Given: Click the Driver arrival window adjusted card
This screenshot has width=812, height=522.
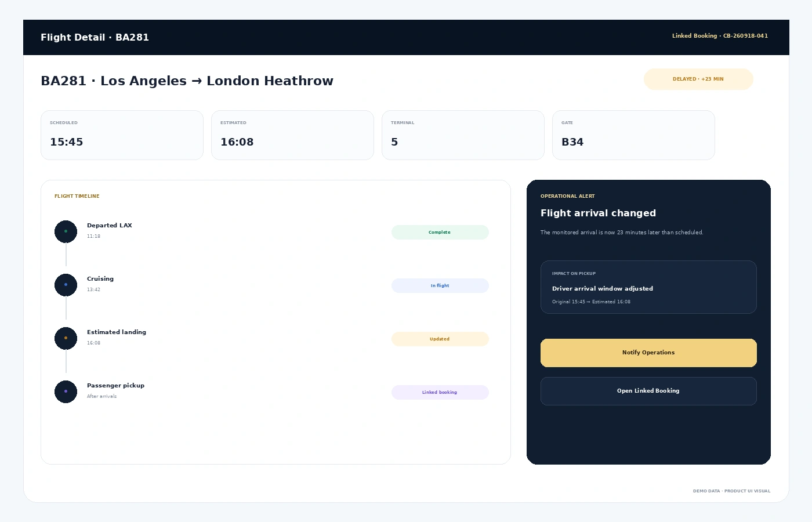Looking at the screenshot, I should (648, 287).
